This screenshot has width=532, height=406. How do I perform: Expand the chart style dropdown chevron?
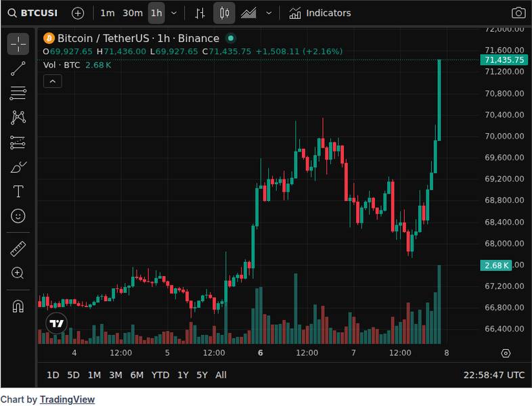click(x=269, y=14)
